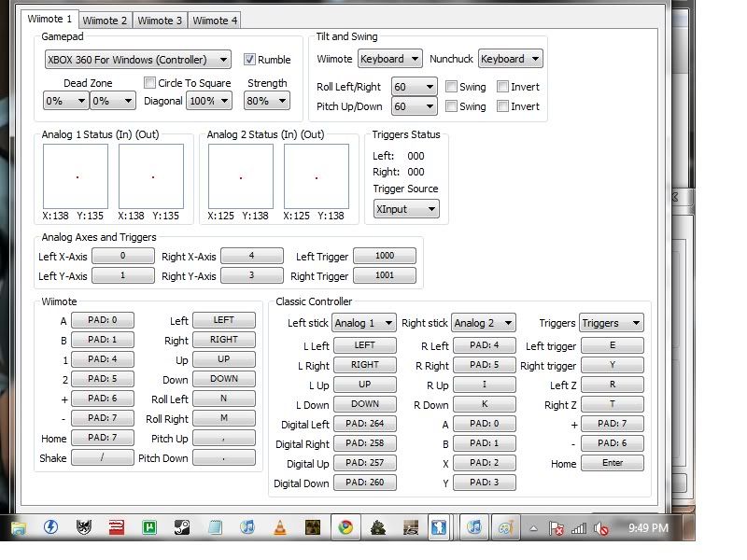Open the XBOX 360 gamepad device dropdown
747x560 pixels.
point(138,60)
